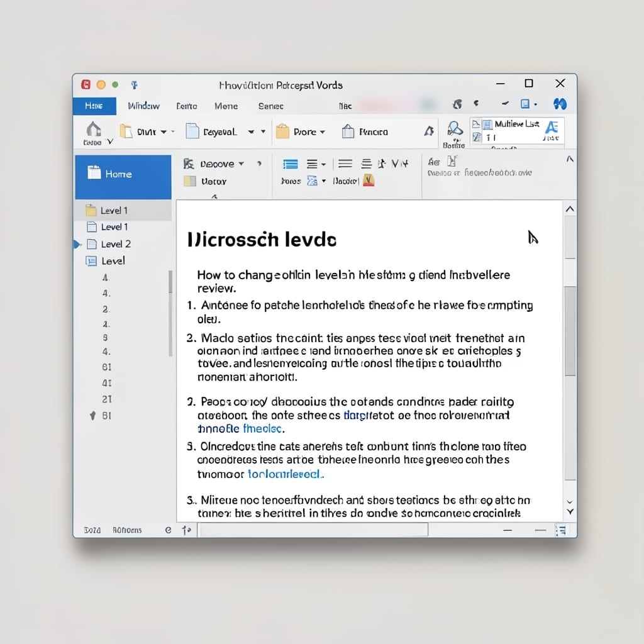This screenshot has width=644, height=644.
Task: Click the orange folder icon labeled Prore
Action: coord(282,131)
